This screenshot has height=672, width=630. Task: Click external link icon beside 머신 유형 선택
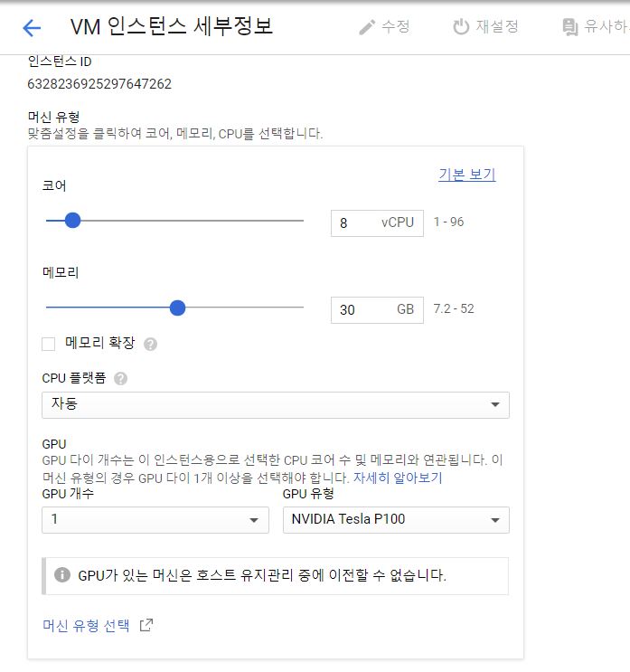tap(146, 625)
